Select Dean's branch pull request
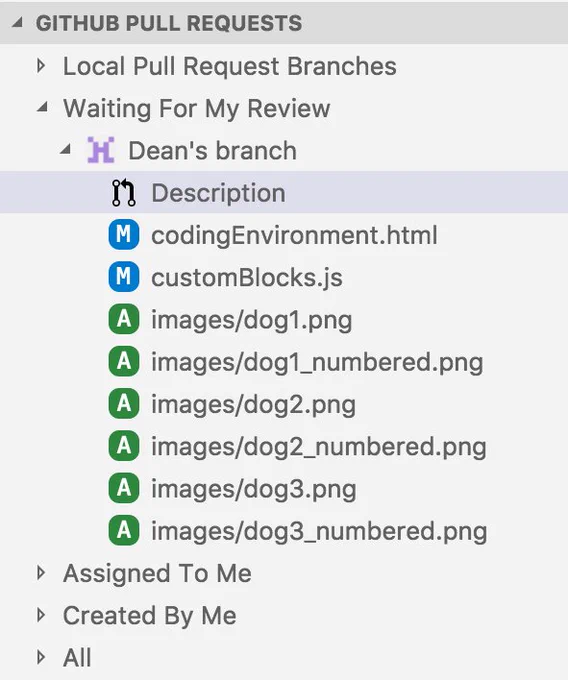568x680 pixels. pyautogui.click(x=284, y=150)
